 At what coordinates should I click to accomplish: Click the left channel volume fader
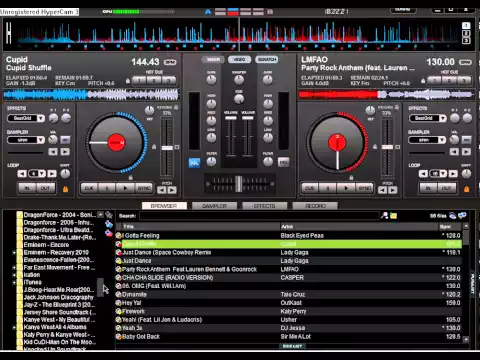(231, 118)
